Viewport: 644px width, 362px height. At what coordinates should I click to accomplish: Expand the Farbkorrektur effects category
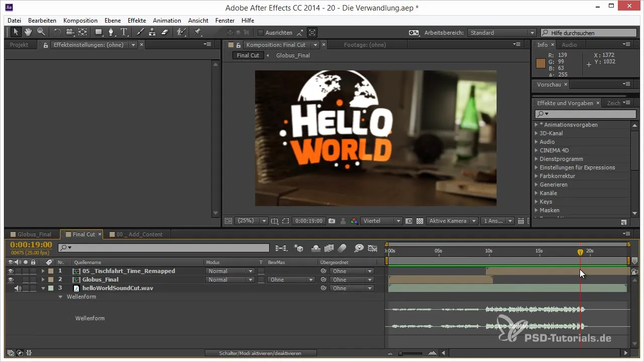coord(536,176)
